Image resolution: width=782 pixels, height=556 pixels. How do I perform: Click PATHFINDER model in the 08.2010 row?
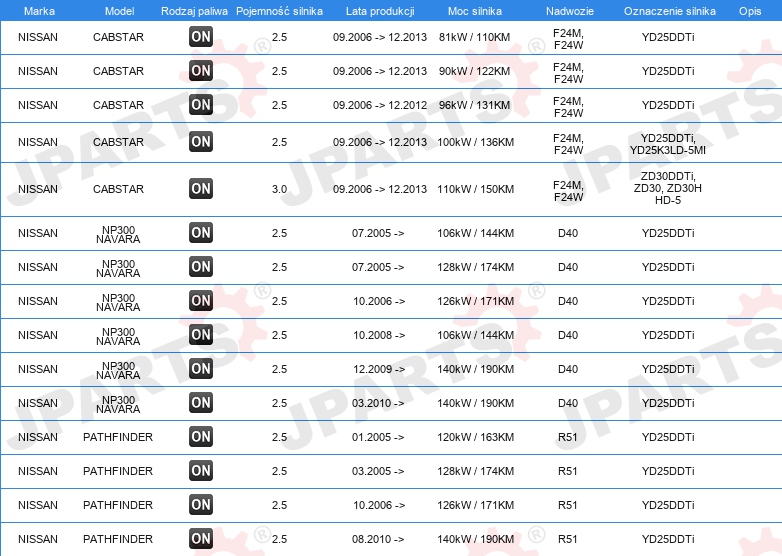point(118,539)
